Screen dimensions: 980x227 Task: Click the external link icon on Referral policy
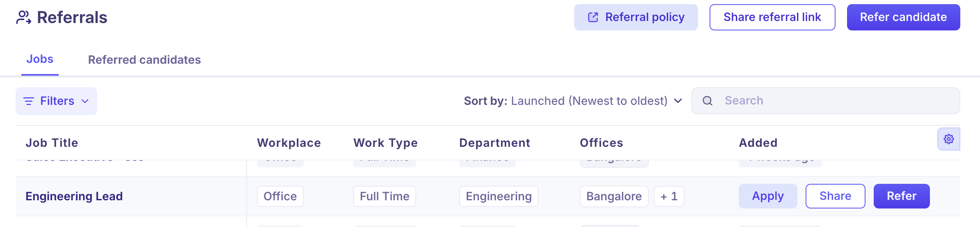[593, 17]
